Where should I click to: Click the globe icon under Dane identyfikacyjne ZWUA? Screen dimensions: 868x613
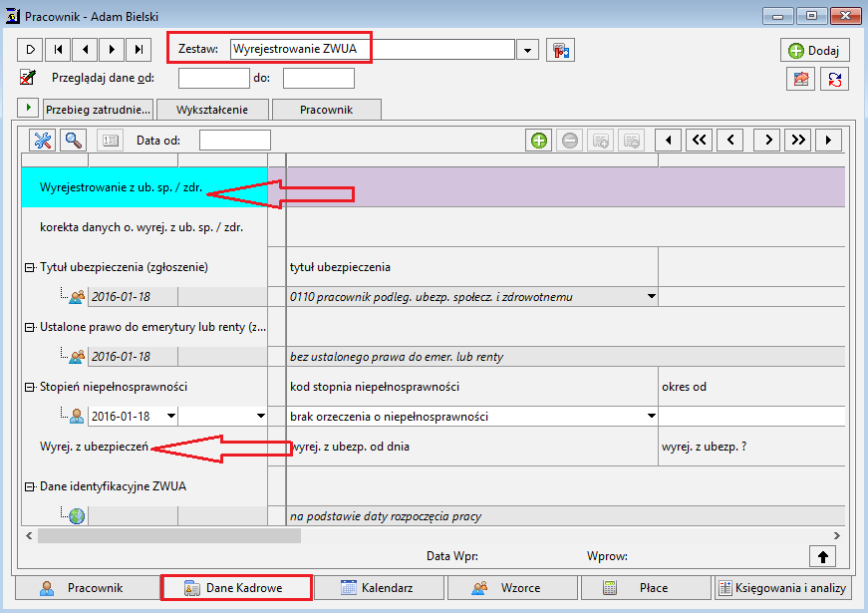[77, 516]
